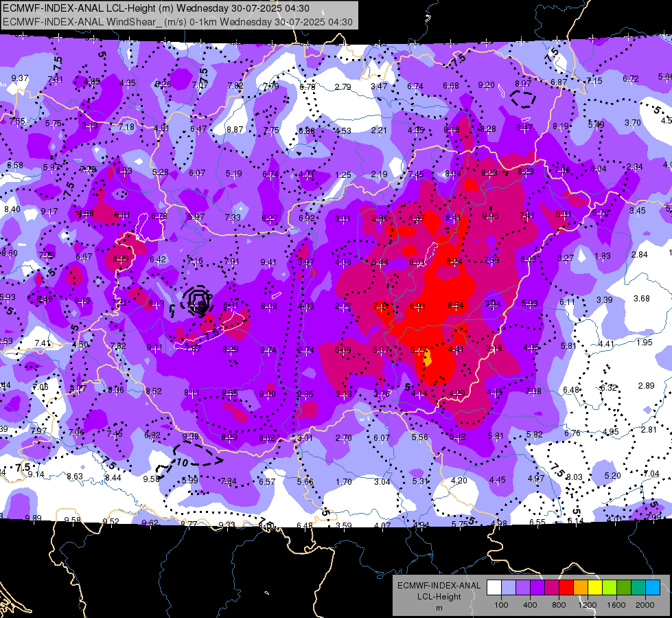Click the wind shear value 9.20
672x618 pixels.
[x=486, y=85]
